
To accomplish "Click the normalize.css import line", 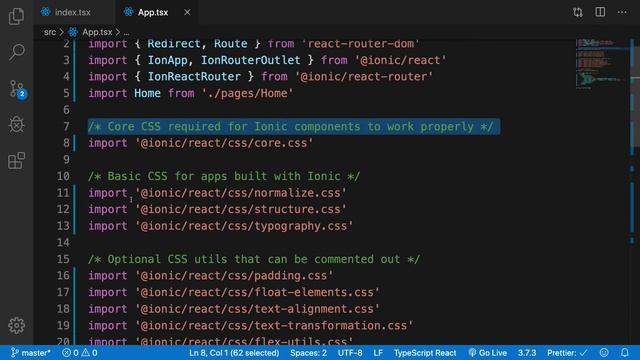I will pyautogui.click(x=217, y=193).
